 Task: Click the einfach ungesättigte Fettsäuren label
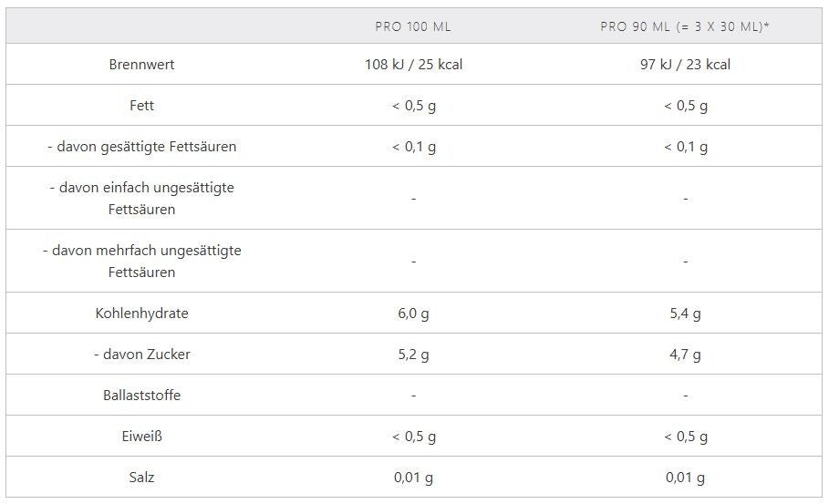(141, 198)
